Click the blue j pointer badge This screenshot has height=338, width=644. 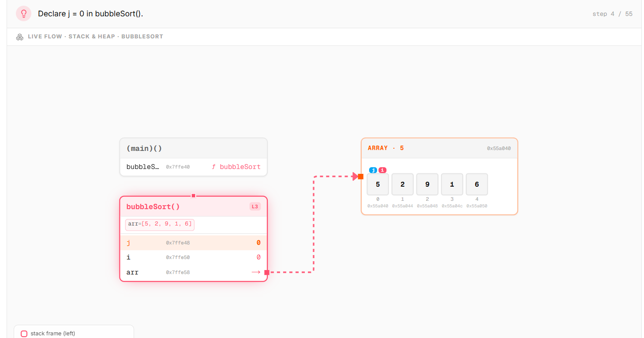[x=373, y=170]
